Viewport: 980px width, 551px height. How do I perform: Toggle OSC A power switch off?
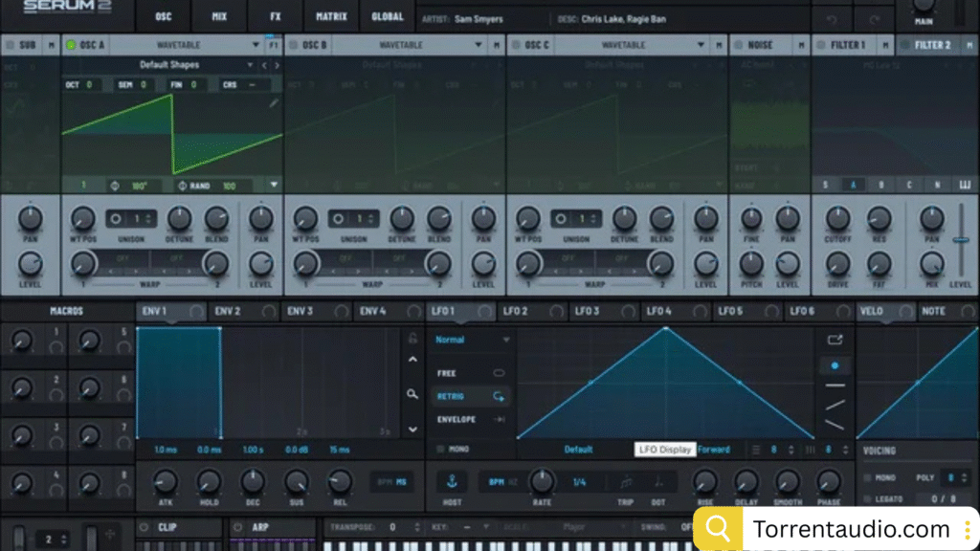(70, 45)
